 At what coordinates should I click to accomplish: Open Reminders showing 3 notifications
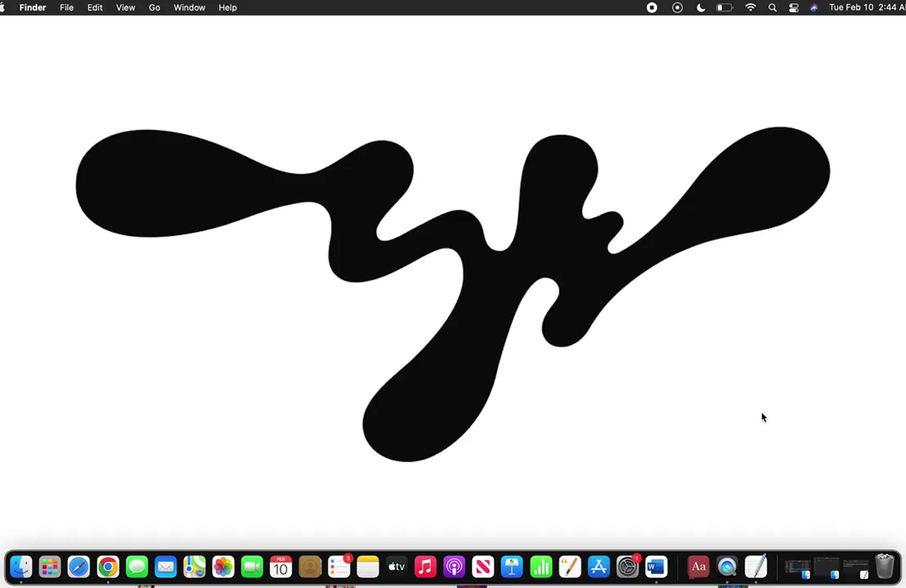click(339, 567)
